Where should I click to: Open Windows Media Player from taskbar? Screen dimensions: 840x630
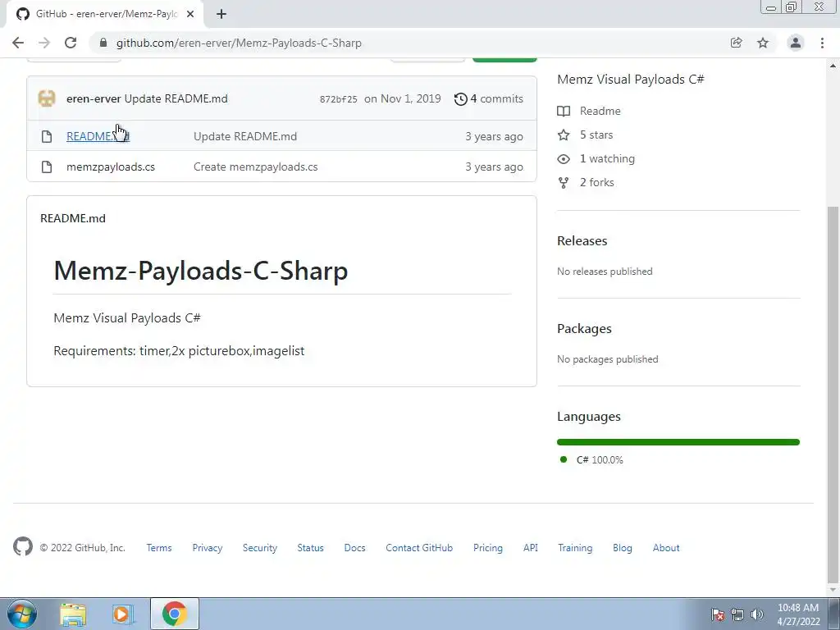123,614
